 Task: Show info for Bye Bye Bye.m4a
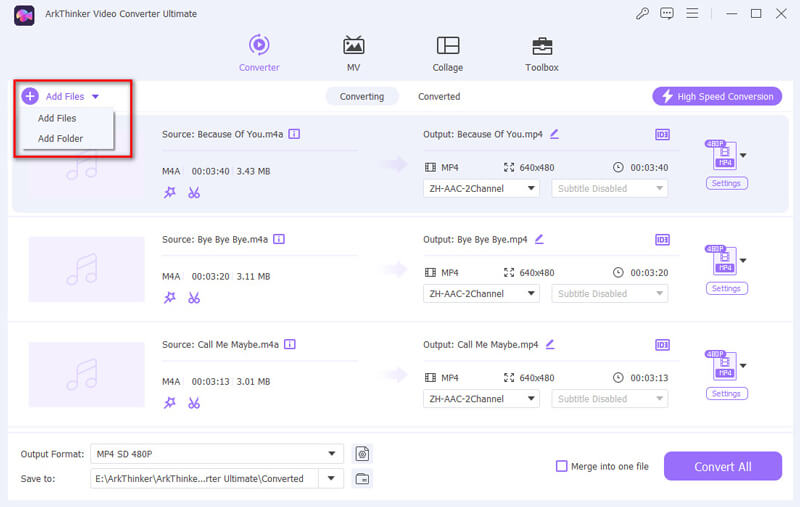(x=279, y=239)
